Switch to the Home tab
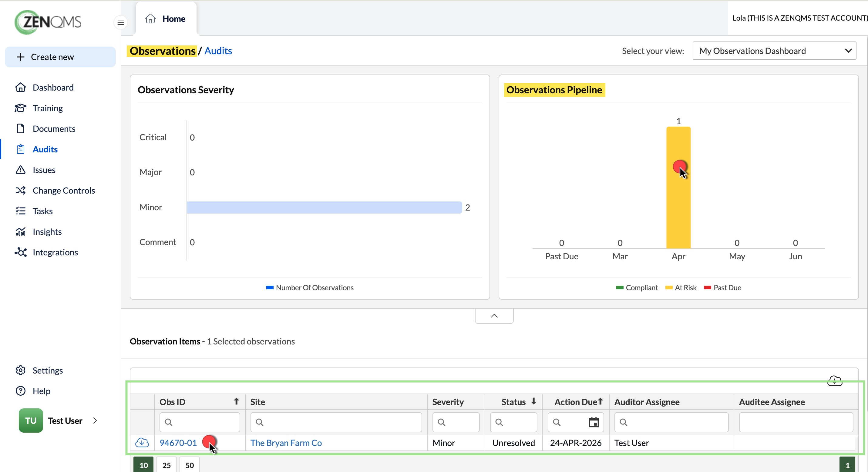 [166, 19]
